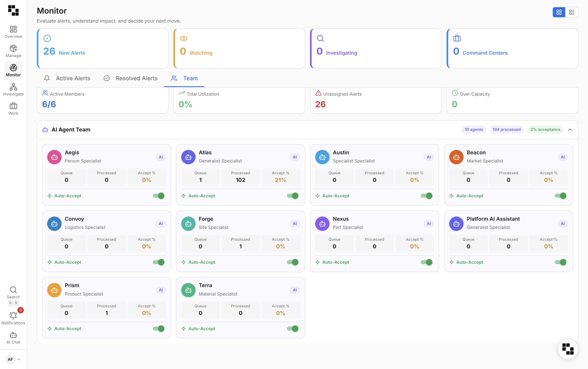Click 'Material Specialist' under Terra

(218, 294)
